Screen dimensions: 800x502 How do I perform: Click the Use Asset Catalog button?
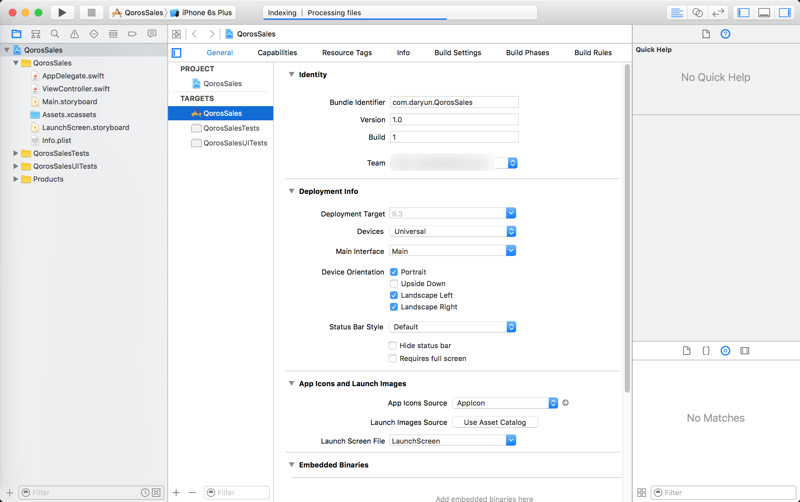pyautogui.click(x=495, y=422)
